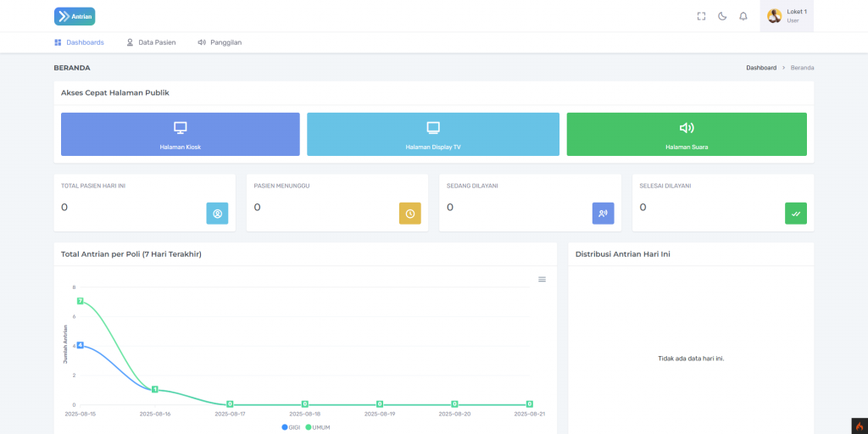Screen dimensions: 868x434
Task: Open the notifications bell
Action: 743,16
